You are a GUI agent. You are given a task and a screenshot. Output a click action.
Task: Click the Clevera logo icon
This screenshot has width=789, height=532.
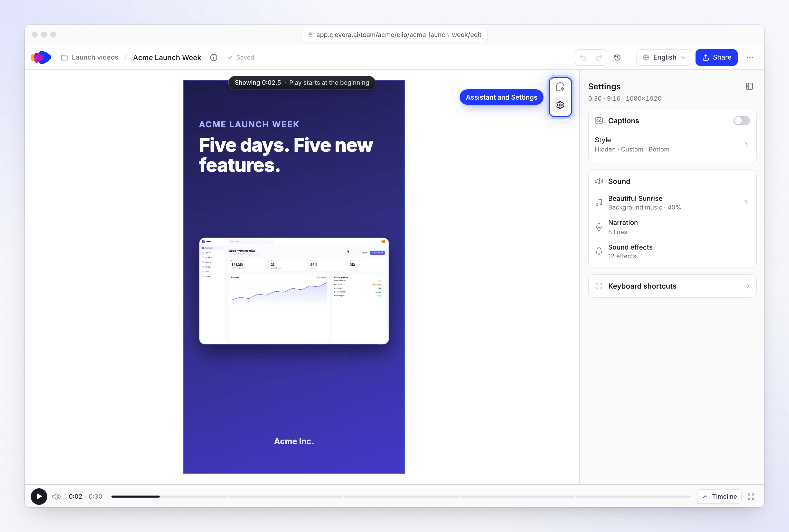tap(41, 57)
